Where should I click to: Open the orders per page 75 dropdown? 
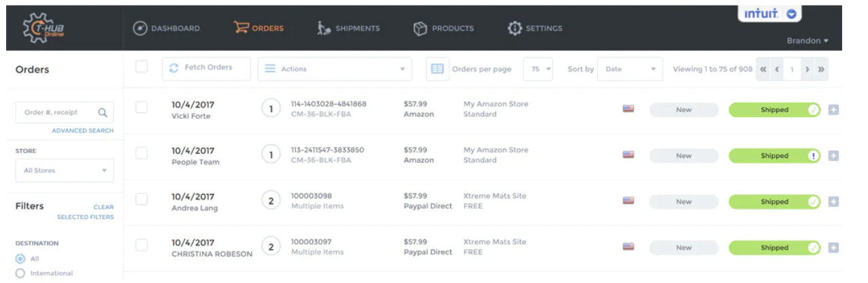[x=538, y=69]
